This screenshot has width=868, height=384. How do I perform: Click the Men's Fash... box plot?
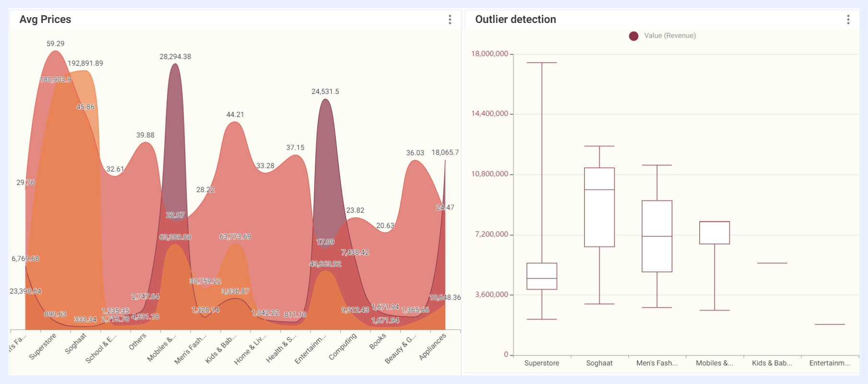[x=657, y=236]
